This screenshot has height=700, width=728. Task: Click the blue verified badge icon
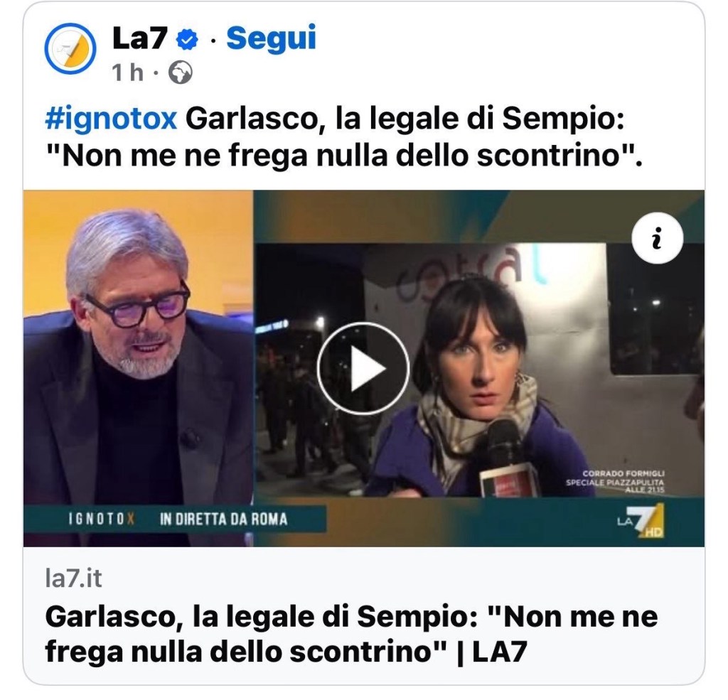[187, 39]
